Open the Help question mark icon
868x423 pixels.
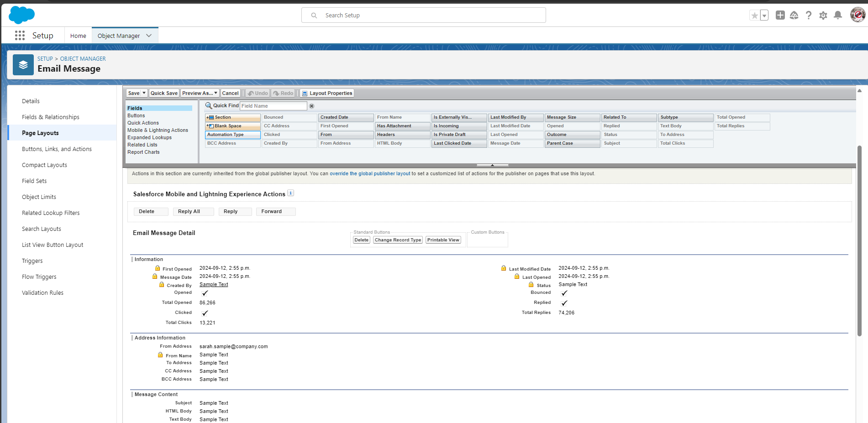coord(809,15)
